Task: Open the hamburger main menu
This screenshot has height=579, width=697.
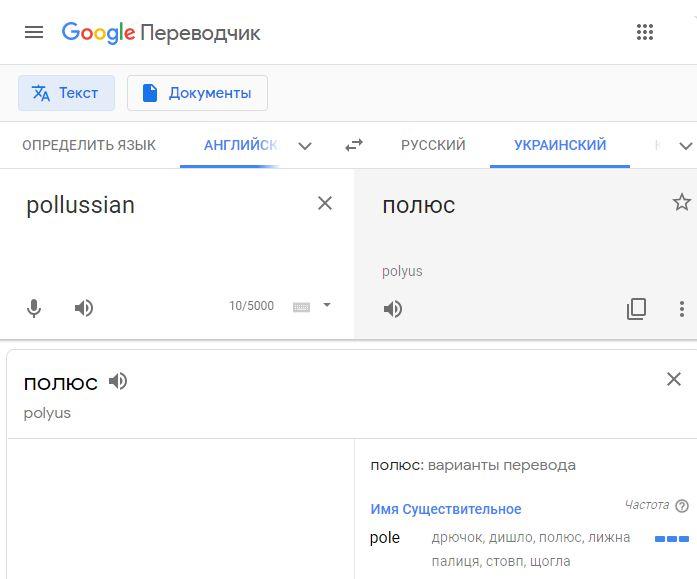Action: point(34,32)
